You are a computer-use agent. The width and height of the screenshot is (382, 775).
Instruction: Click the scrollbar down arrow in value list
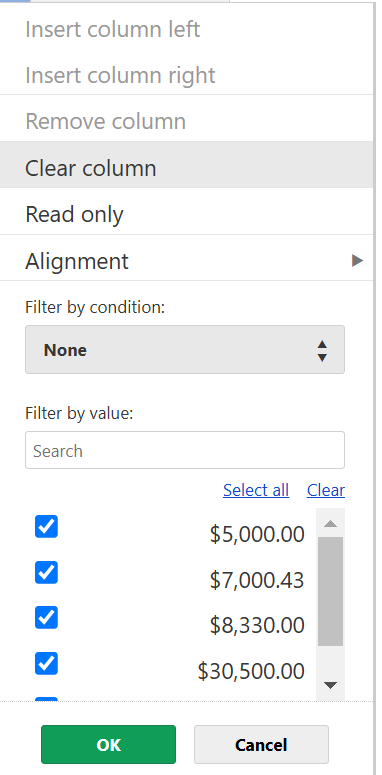tap(330, 685)
